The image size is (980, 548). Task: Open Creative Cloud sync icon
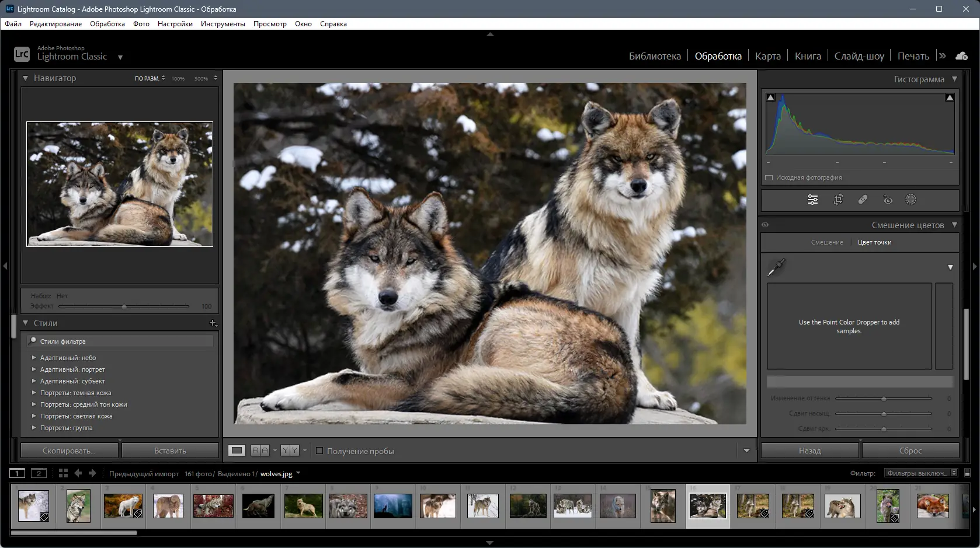(x=961, y=55)
